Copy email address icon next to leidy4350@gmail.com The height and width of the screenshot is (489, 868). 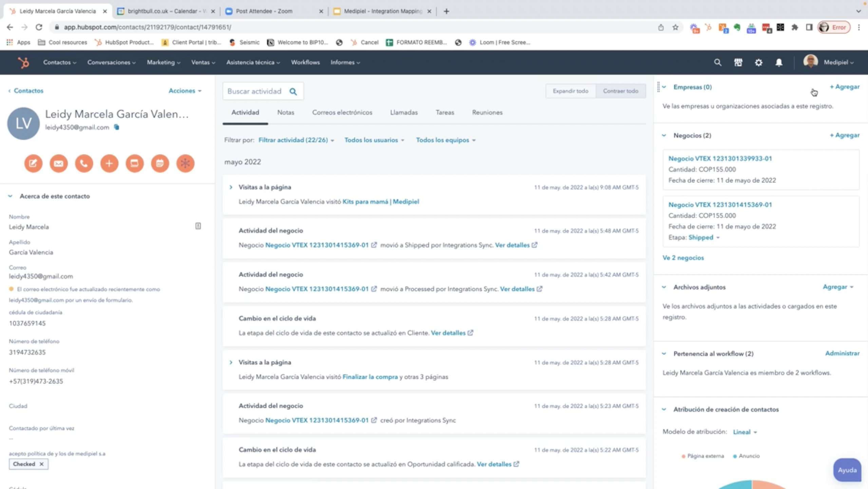tap(116, 127)
